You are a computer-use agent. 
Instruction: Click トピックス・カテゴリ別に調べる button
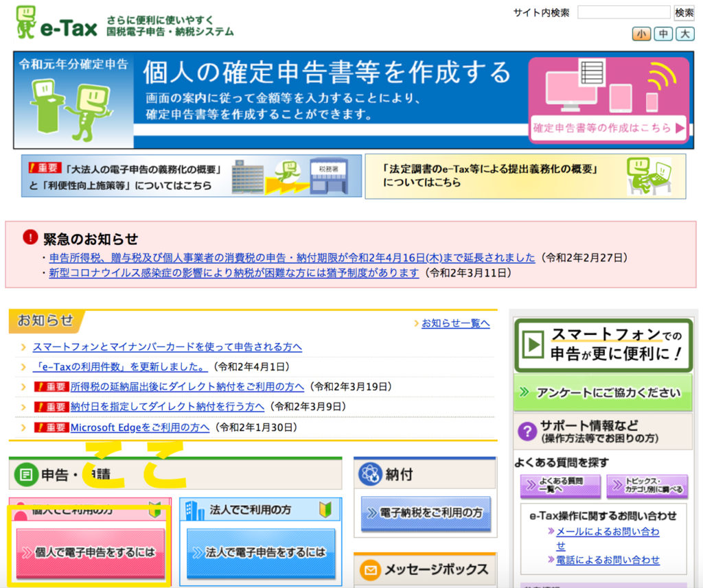[x=647, y=485]
